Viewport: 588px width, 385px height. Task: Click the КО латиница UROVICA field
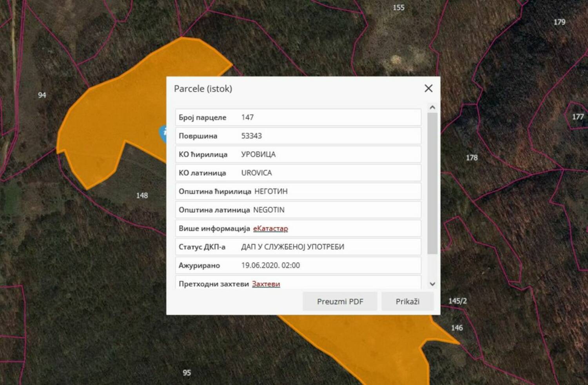click(x=298, y=173)
